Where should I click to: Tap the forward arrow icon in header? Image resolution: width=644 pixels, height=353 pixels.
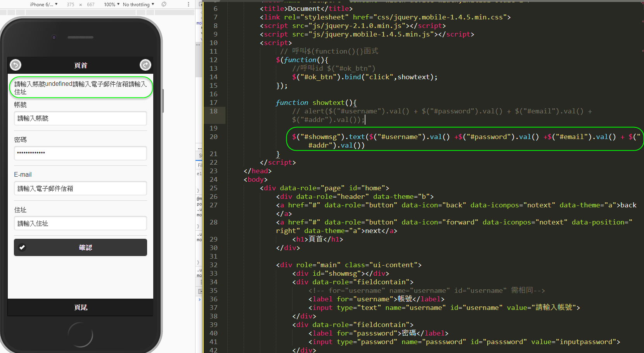pyautogui.click(x=145, y=65)
